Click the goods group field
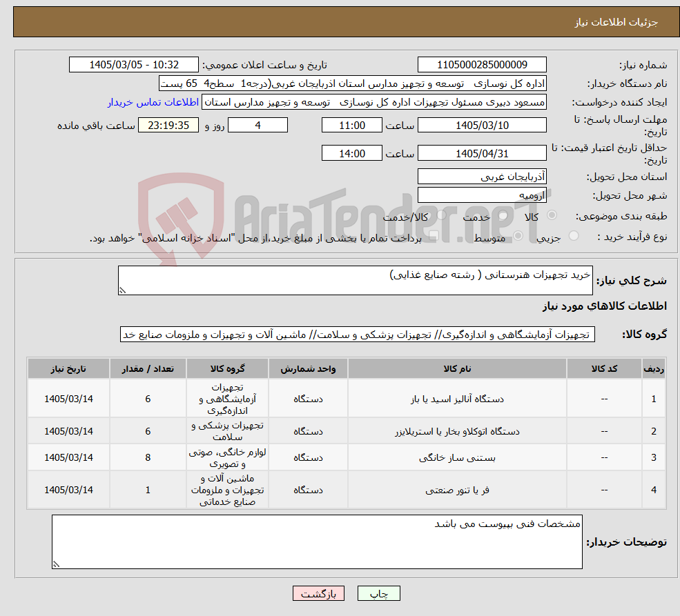680x616 pixels. [358, 335]
